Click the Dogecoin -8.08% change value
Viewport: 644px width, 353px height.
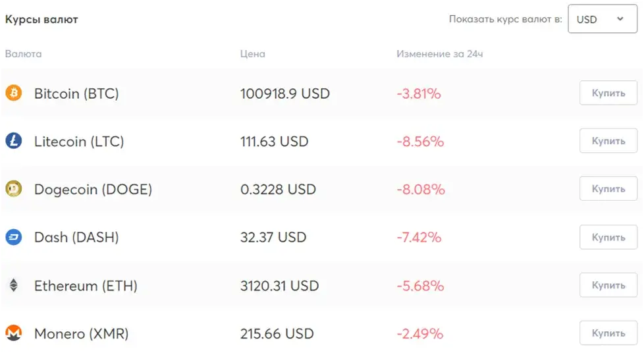(x=421, y=190)
